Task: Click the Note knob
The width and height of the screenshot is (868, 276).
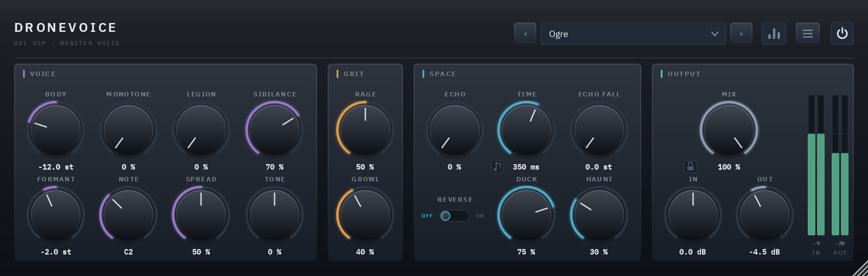Action: (128, 215)
